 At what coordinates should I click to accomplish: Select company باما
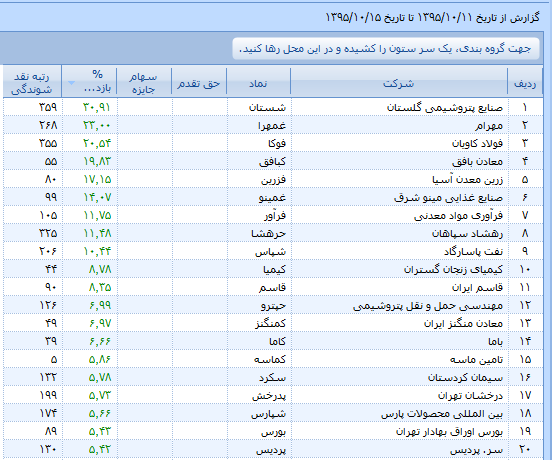495,341
